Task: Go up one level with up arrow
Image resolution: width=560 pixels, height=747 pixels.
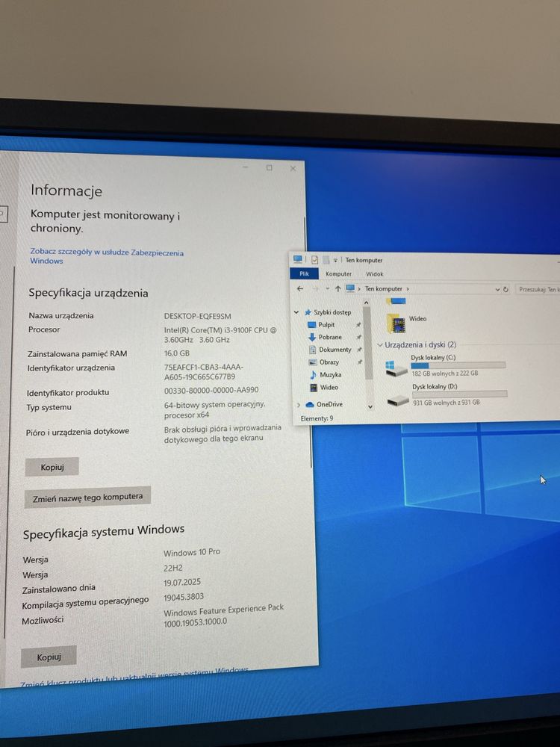Action: click(x=337, y=288)
